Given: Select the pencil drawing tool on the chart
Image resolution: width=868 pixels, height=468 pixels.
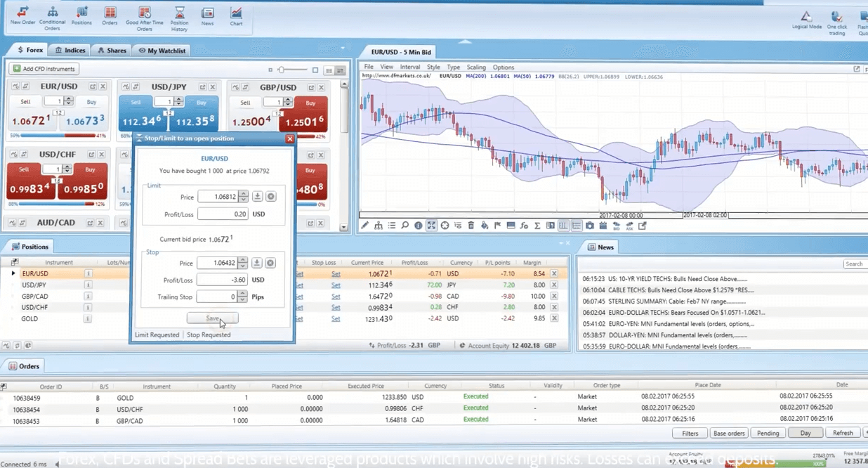Looking at the screenshot, I should tap(364, 226).
